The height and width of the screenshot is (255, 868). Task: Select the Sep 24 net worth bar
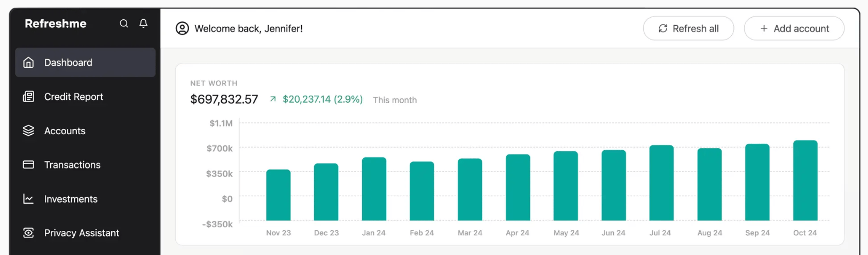(757, 182)
